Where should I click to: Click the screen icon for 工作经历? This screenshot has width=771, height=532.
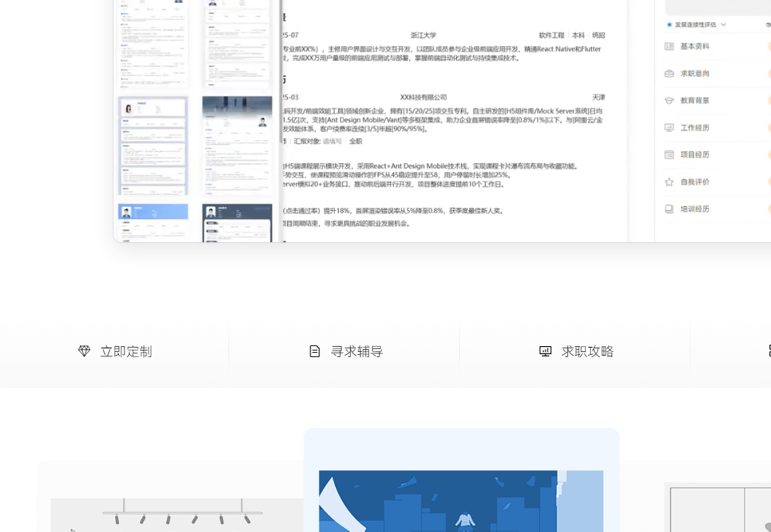point(668,128)
